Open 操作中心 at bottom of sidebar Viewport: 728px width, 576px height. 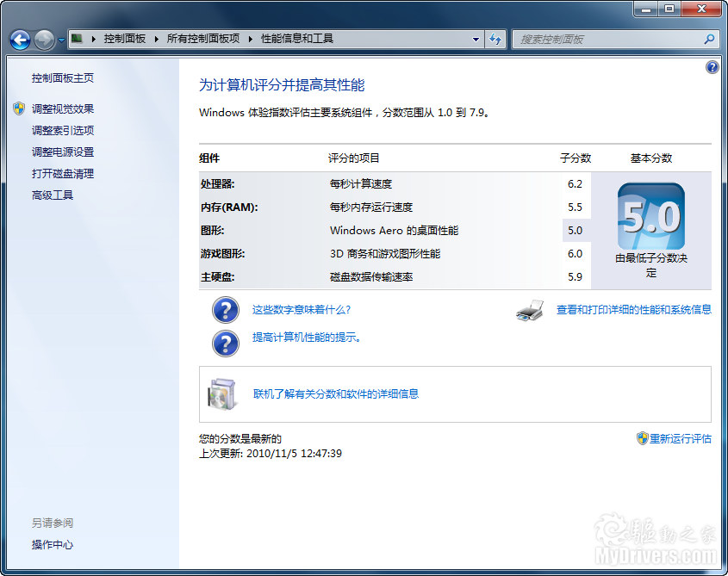coord(53,544)
